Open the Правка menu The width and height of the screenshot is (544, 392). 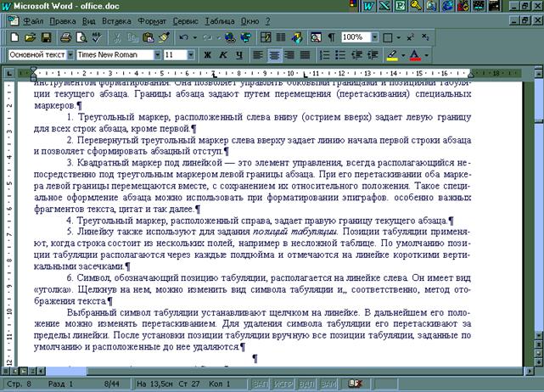click(x=63, y=21)
